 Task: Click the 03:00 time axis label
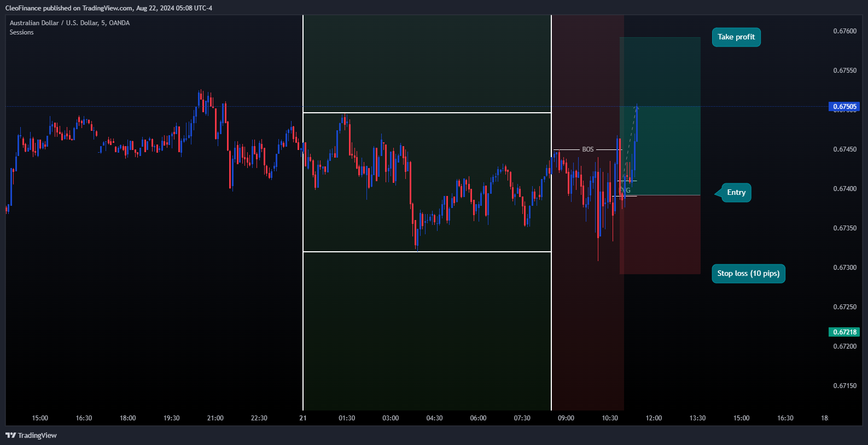[x=391, y=418]
